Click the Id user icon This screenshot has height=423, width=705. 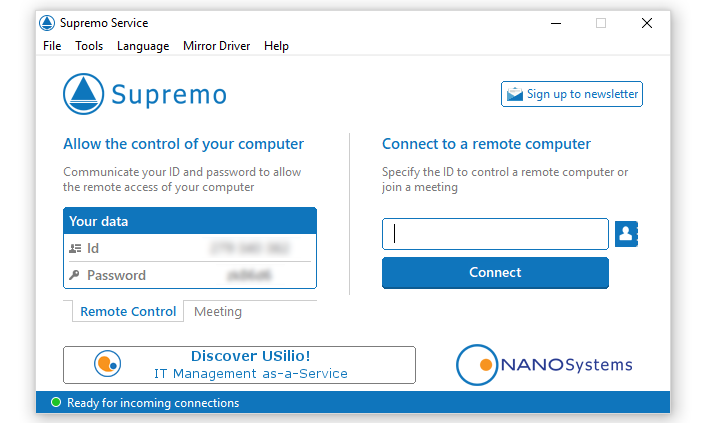[75, 248]
